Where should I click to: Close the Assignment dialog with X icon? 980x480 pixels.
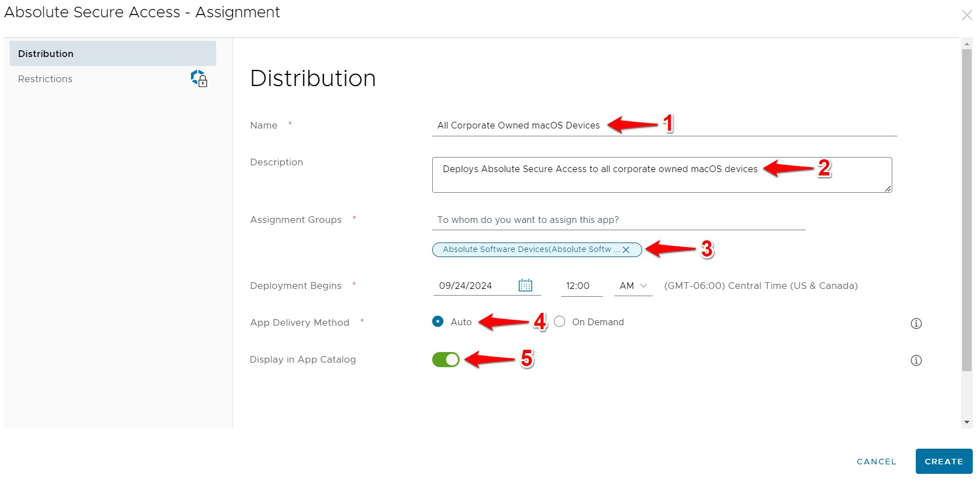(x=967, y=15)
